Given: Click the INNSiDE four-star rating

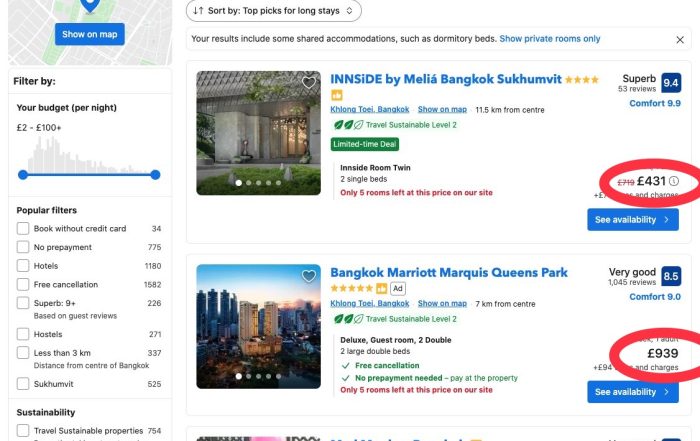Looking at the screenshot, I should [582, 80].
